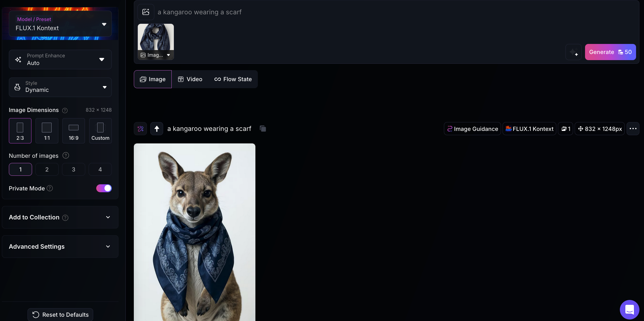Select the Custom aspect ratio

tap(100, 131)
